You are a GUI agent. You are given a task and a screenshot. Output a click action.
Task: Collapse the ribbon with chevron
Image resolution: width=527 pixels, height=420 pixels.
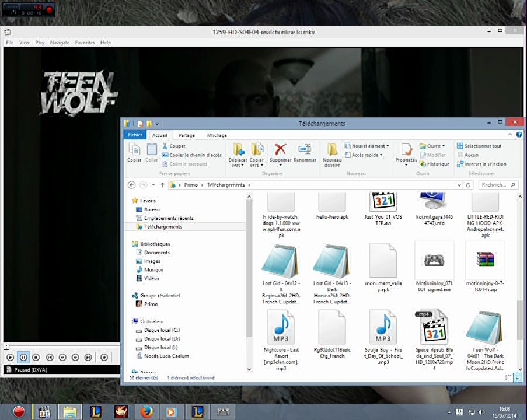(510, 134)
